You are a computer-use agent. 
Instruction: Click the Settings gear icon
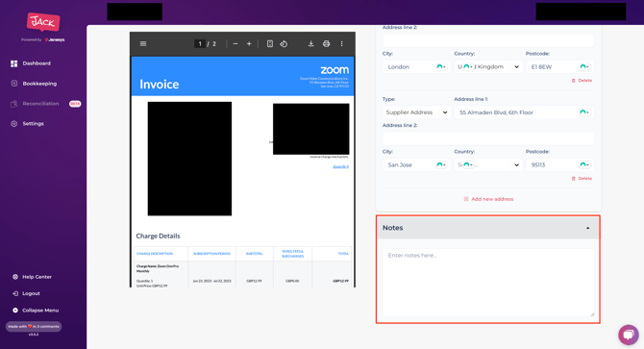point(14,124)
